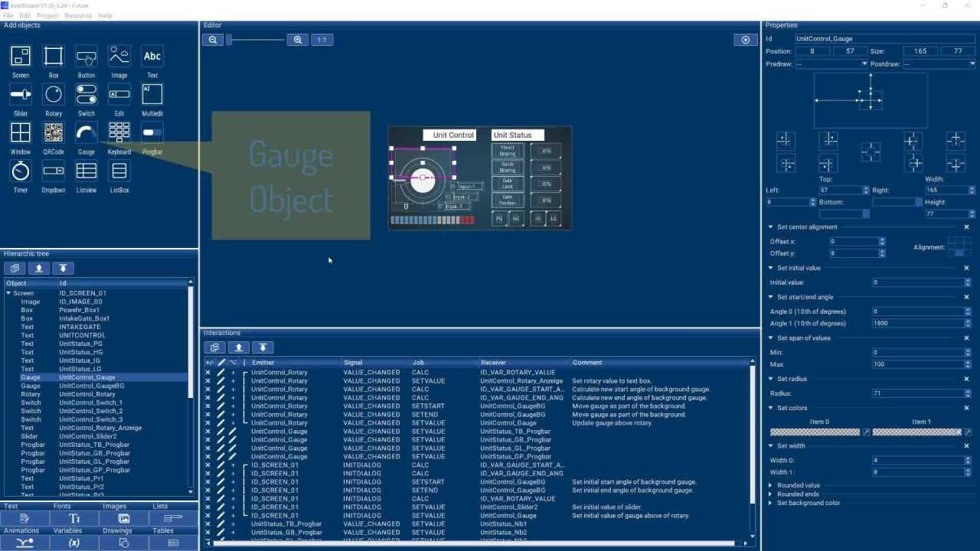Reset editor zoom with 1:1 button
980x551 pixels.
tap(322, 40)
